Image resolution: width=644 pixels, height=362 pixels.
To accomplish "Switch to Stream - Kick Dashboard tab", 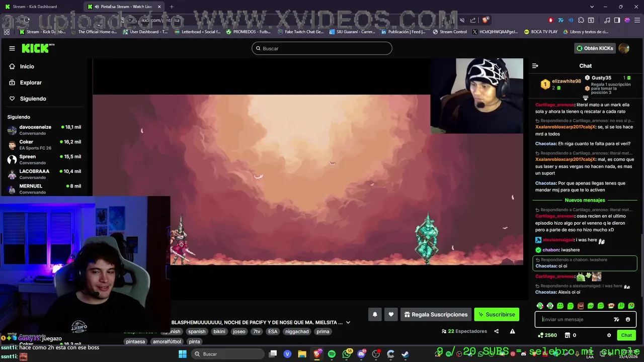I will (41, 7).
